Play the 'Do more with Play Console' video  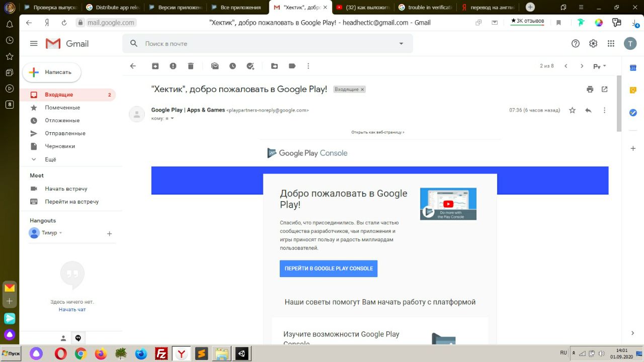[x=448, y=204]
